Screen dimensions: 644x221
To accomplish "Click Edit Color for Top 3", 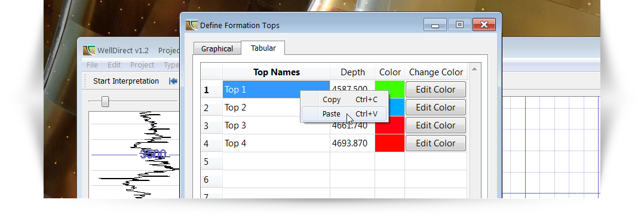I will click(436, 125).
